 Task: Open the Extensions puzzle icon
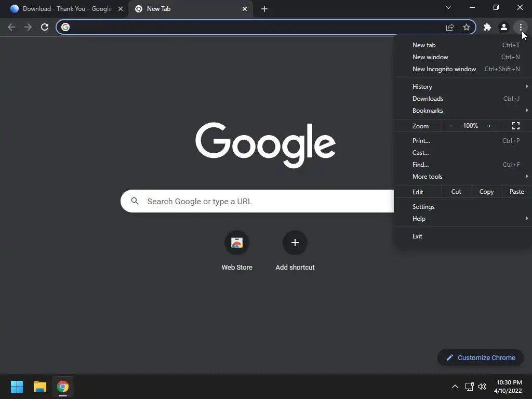tap(487, 27)
